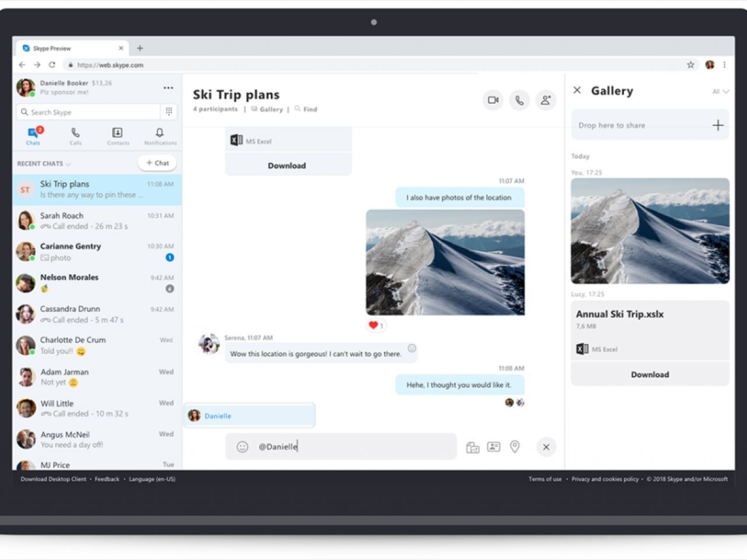The image size is (747, 560).
Task: Click Danielle Booker's $13.26 credit balance
Action: [x=102, y=83]
